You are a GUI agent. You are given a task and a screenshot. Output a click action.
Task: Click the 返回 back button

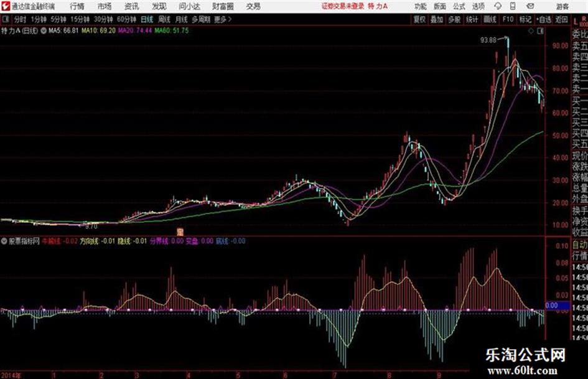point(561,19)
